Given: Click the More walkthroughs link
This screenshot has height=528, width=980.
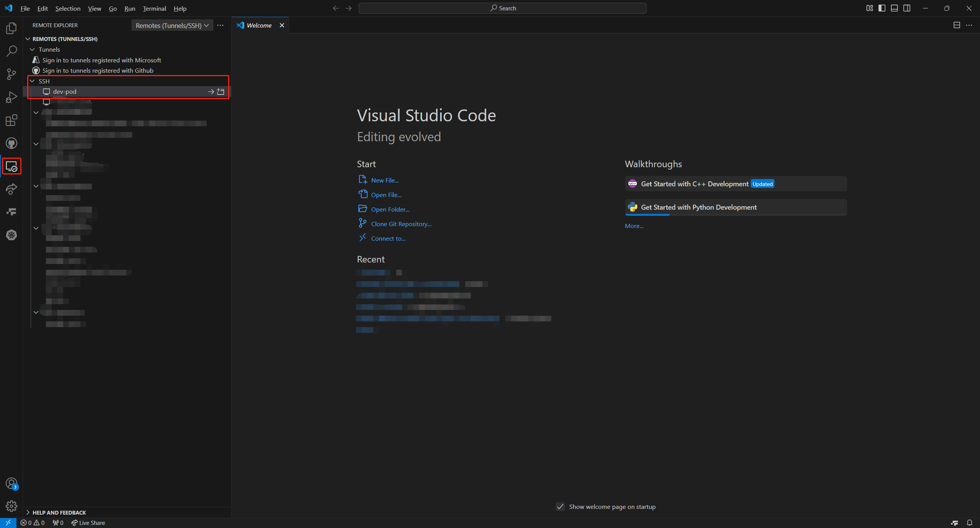Looking at the screenshot, I should (634, 226).
